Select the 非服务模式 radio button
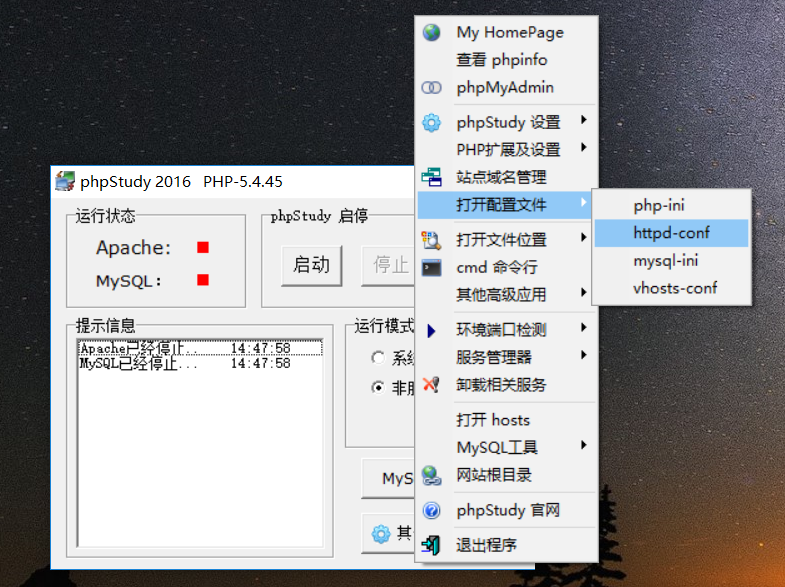 pyautogui.click(x=378, y=387)
